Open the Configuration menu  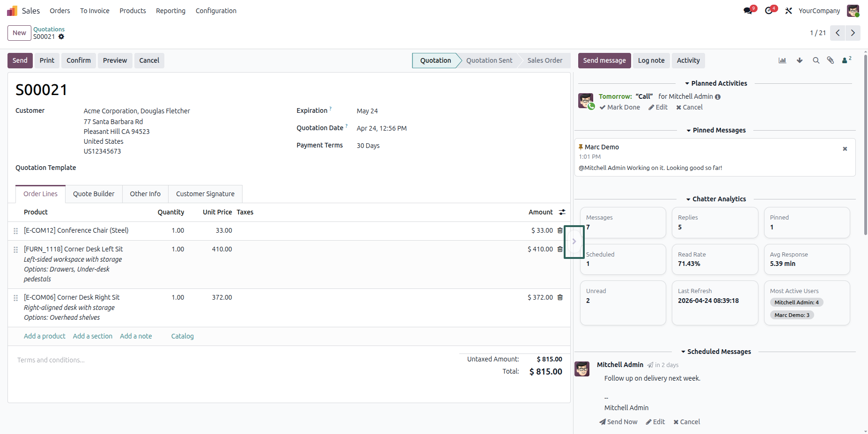(x=216, y=11)
